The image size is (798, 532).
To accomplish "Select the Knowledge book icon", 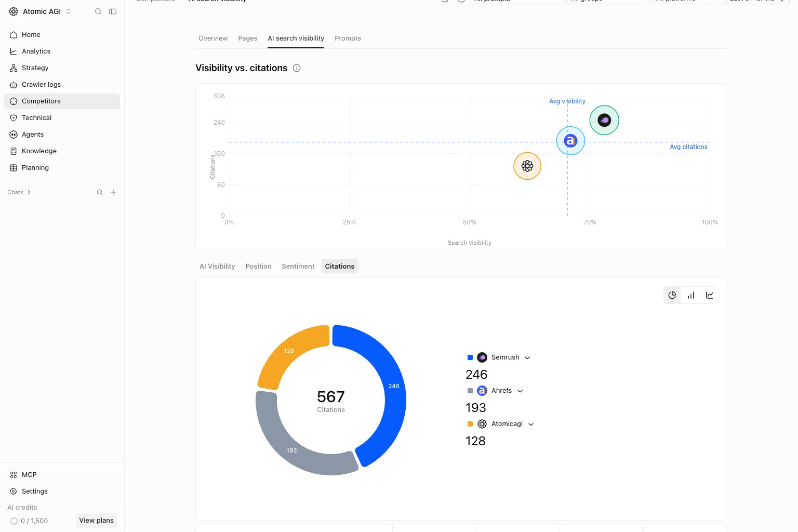I will 14,151.
